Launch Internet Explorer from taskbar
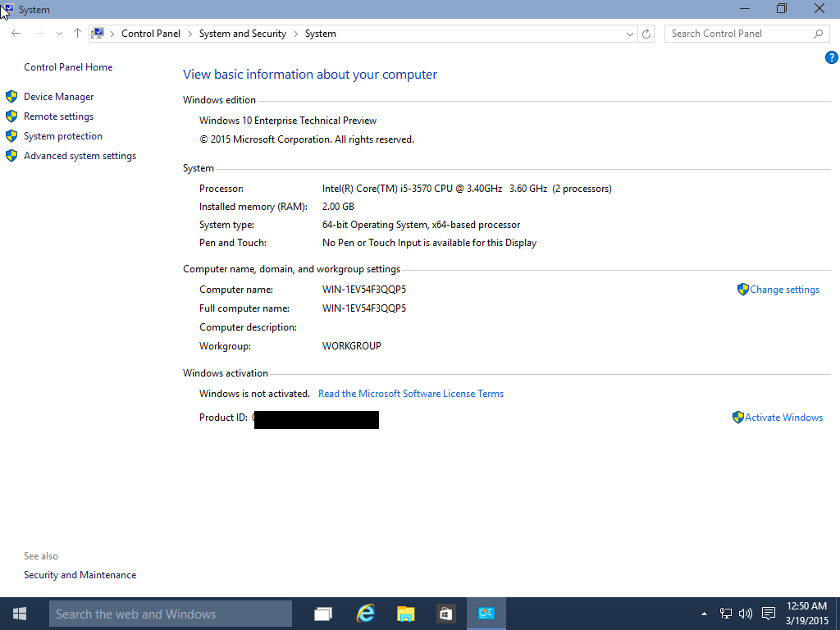The image size is (840, 630). pyautogui.click(x=366, y=614)
